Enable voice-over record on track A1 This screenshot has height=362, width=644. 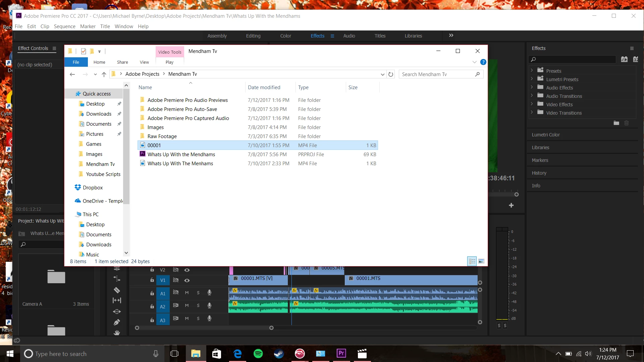point(209,293)
